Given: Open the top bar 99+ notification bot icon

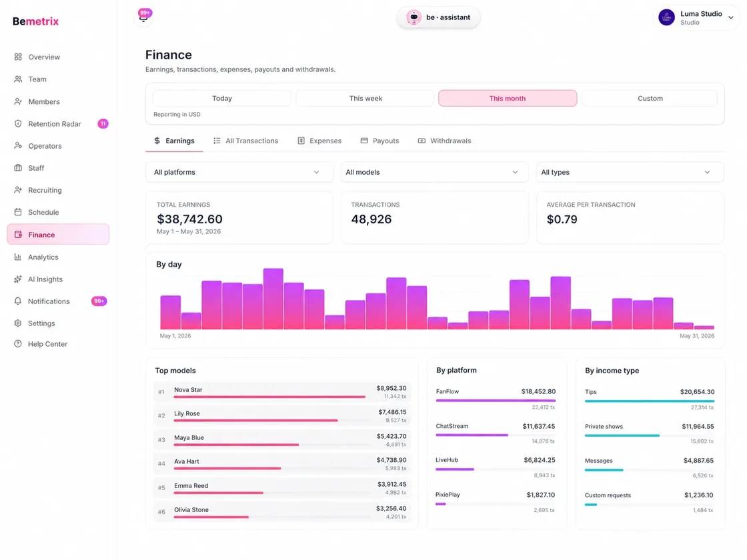Looking at the screenshot, I should [144, 16].
